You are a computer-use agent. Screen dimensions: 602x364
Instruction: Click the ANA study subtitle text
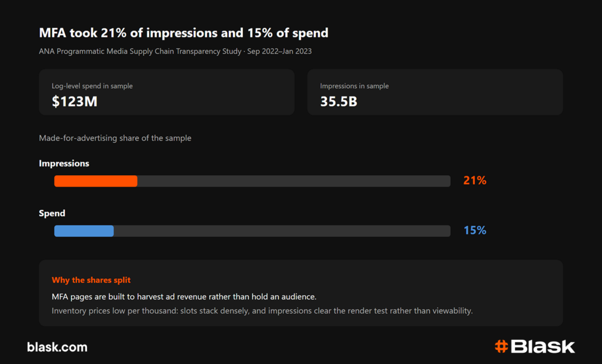[x=175, y=51]
